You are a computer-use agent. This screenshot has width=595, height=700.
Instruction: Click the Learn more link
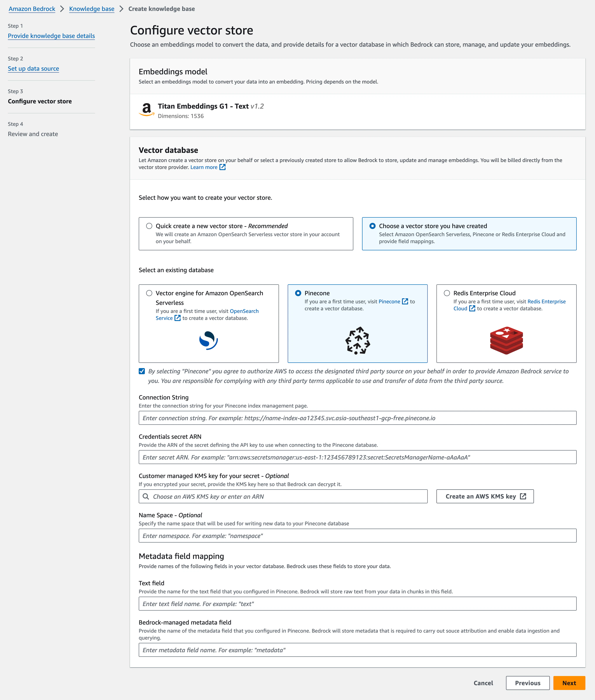pyautogui.click(x=204, y=167)
